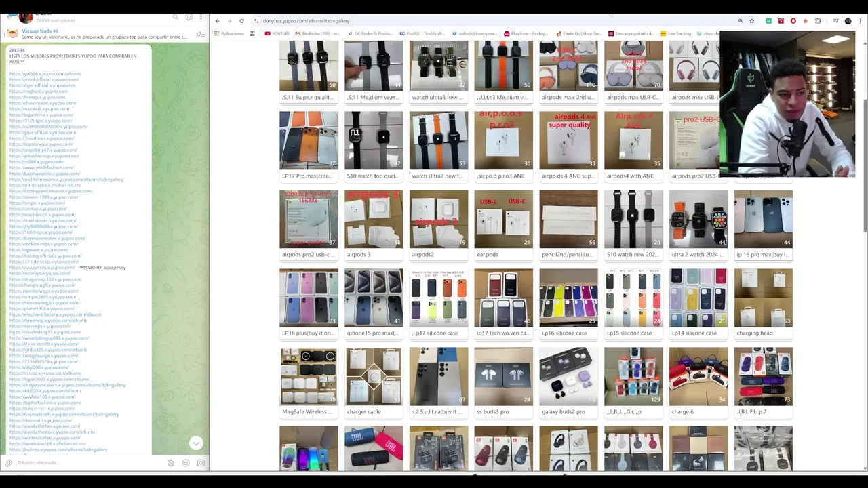
Task: Open the airpods pro2 usb-c album
Action: click(x=309, y=219)
